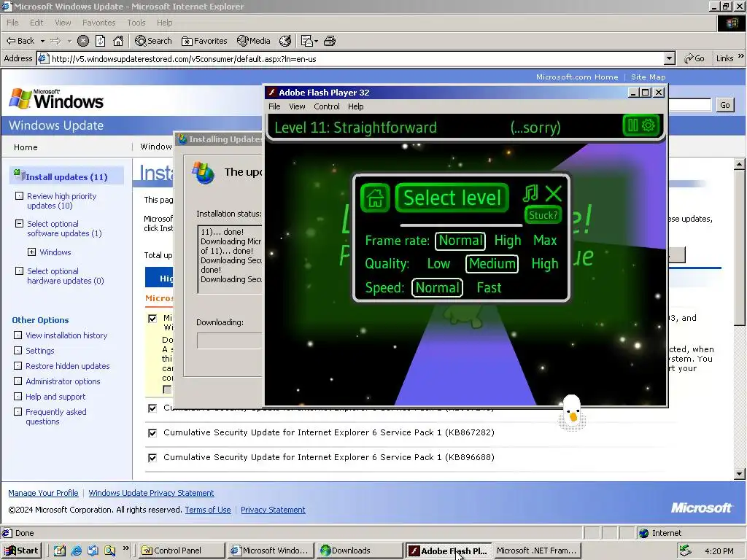Open the Back button history dropdown arrow
Screen dimensions: 747x560
tap(42, 41)
